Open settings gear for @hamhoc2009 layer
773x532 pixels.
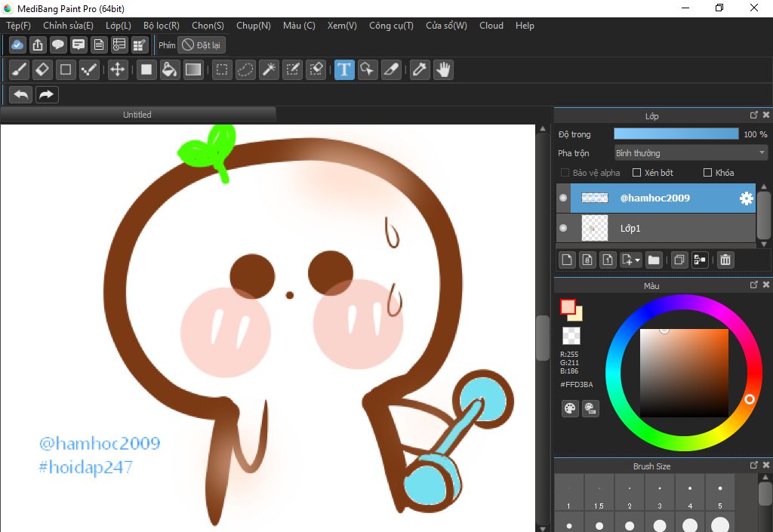coord(746,198)
